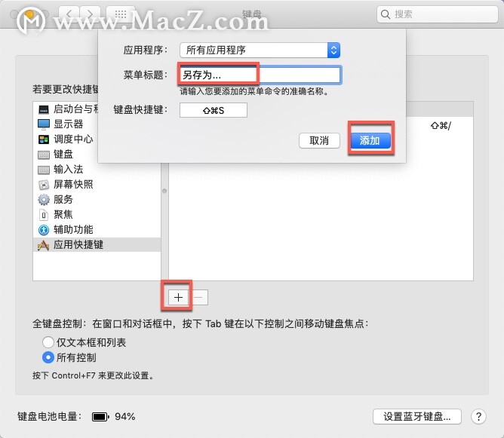This screenshot has width=504, height=438.
Task: Cancel the new shortcut dialog
Action: click(x=319, y=141)
